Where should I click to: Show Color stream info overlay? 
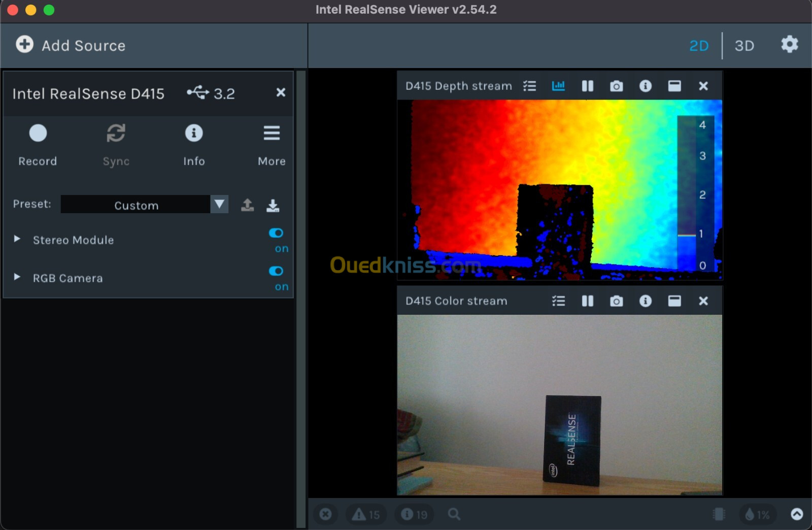point(645,301)
